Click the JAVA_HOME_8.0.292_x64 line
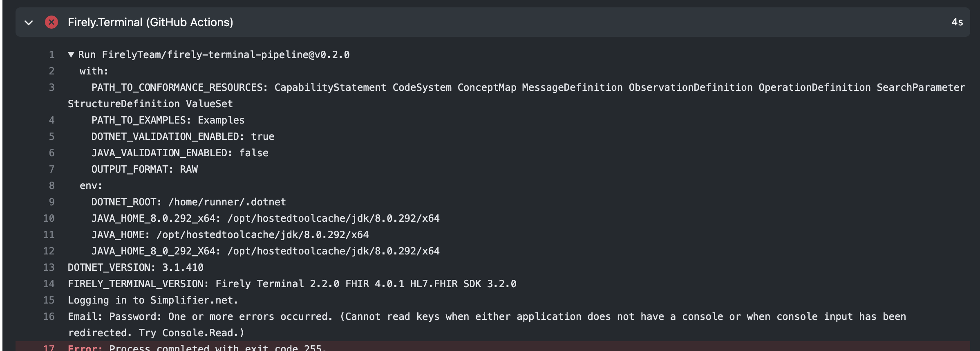 (265, 218)
